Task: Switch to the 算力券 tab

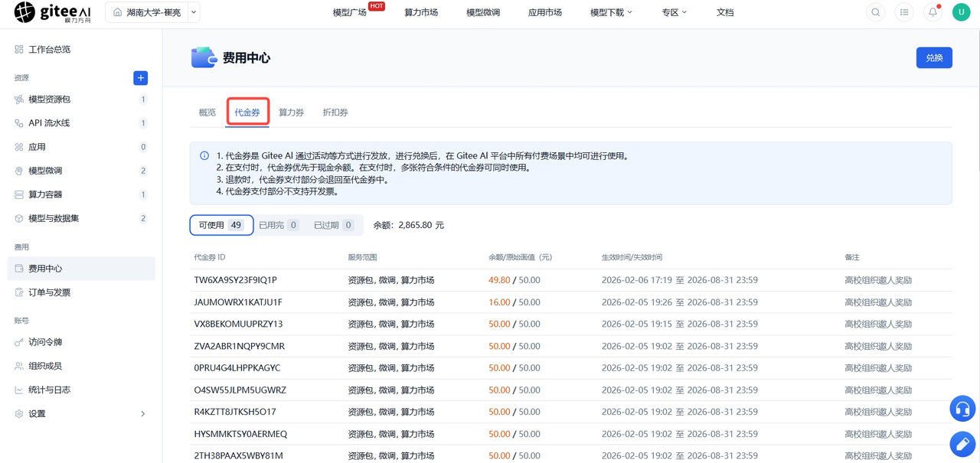Action: (291, 112)
